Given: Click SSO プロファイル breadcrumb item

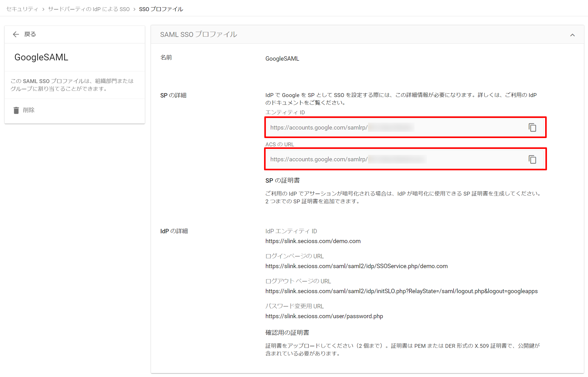Looking at the screenshot, I should (161, 9).
